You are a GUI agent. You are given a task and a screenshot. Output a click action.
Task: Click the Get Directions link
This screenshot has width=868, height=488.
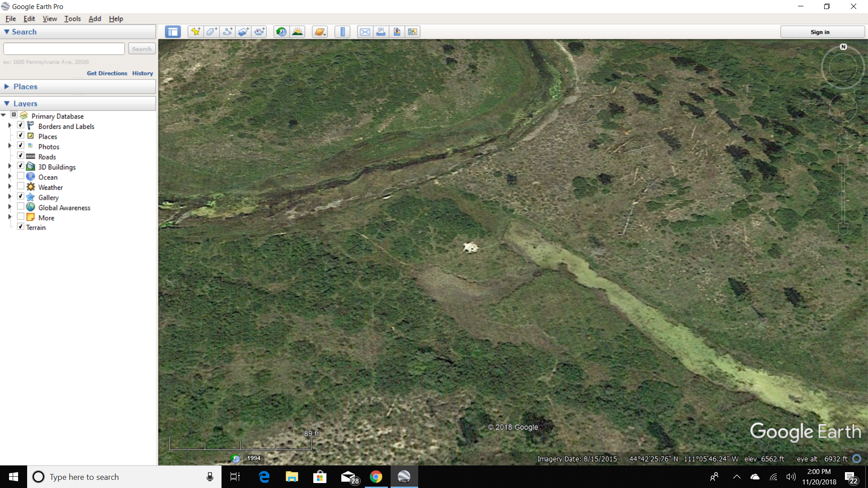coord(107,73)
